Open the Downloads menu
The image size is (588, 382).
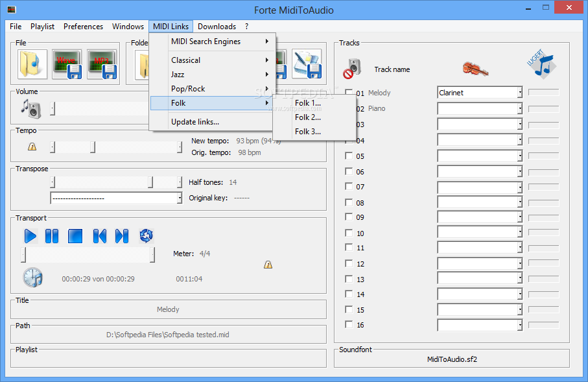coord(217,27)
